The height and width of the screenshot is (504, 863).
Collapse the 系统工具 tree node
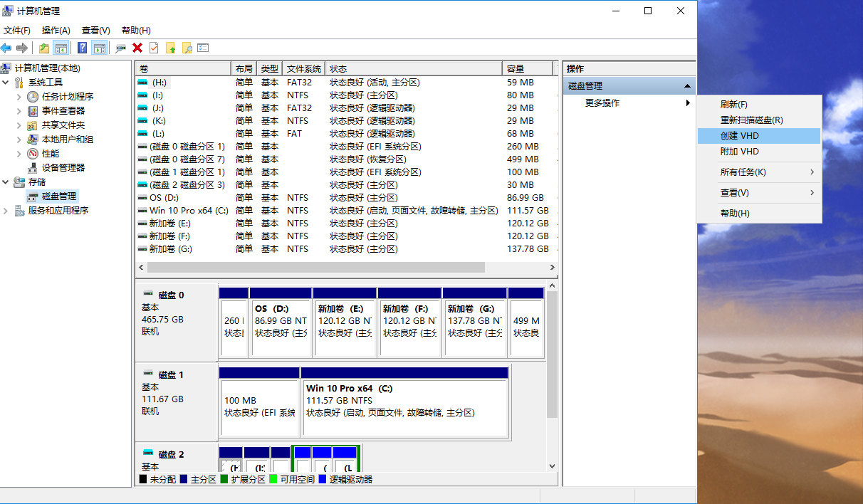pos(6,83)
